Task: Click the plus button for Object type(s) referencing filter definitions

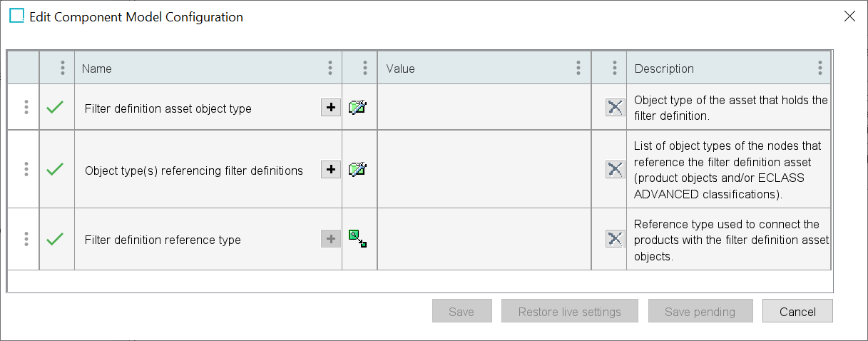Action: (x=331, y=170)
